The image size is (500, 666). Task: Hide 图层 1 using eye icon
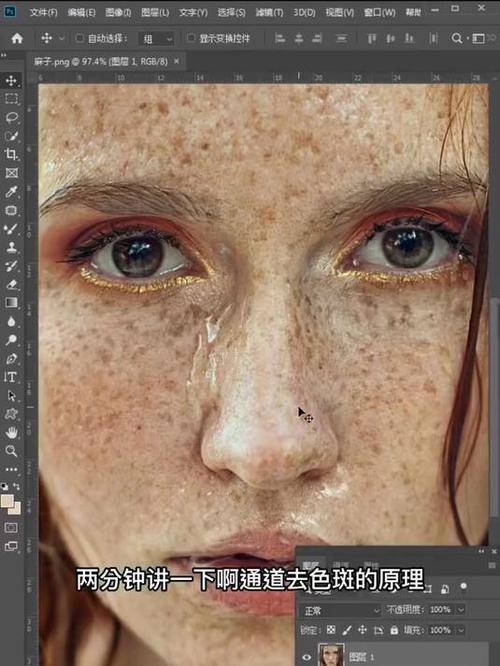307,658
